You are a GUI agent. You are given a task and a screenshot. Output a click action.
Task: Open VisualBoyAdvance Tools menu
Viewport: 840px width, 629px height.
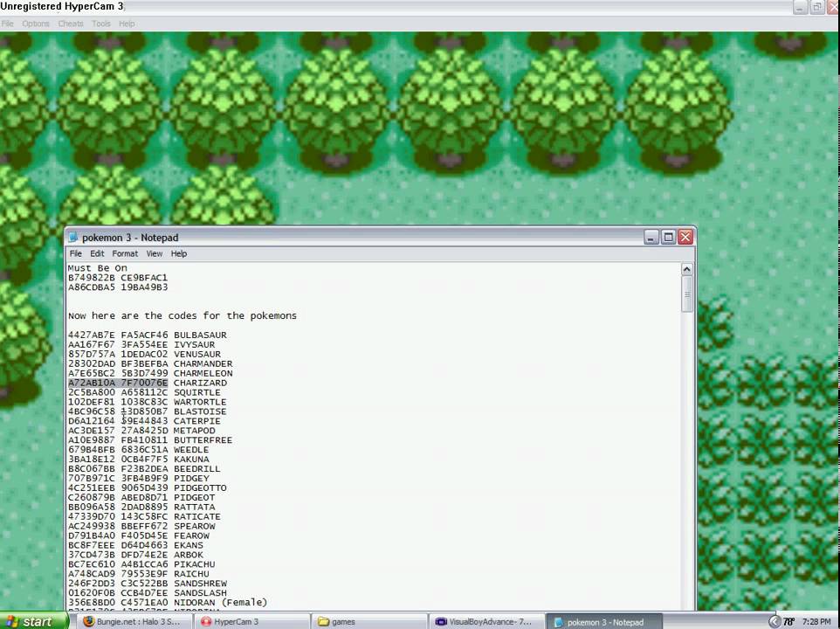(x=100, y=24)
